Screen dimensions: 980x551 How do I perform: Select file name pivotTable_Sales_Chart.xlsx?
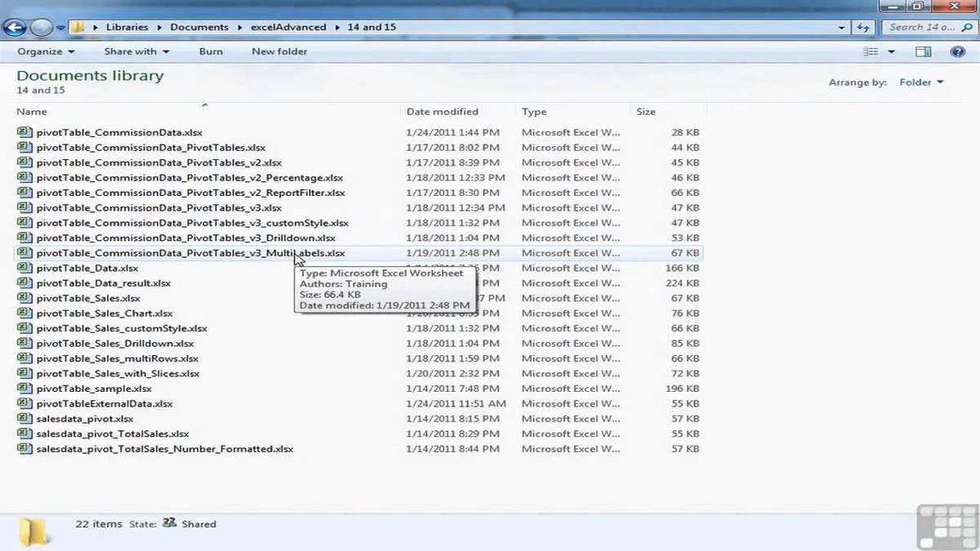tap(105, 313)
